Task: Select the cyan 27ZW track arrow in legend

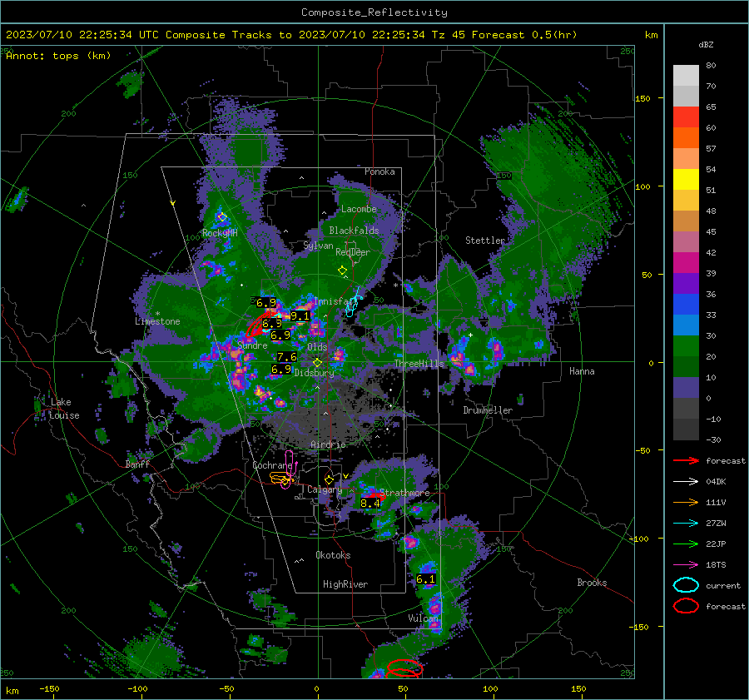Action: click(x=686, y=524)
